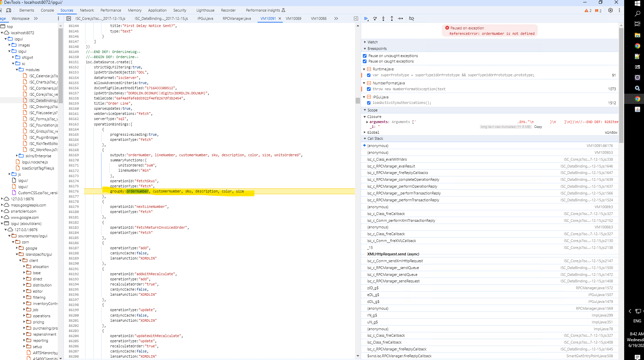
Task: Hide the navigator sidebar panel
Action: [69, 19]
